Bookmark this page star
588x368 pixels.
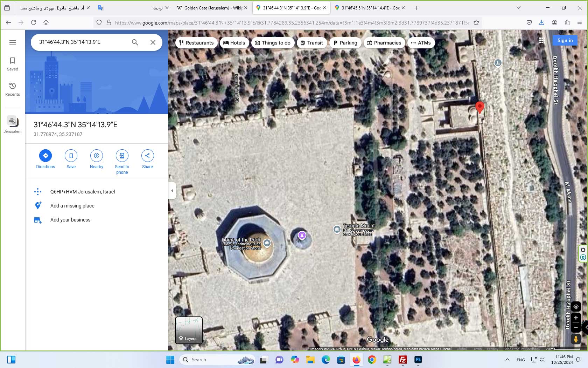476,22
